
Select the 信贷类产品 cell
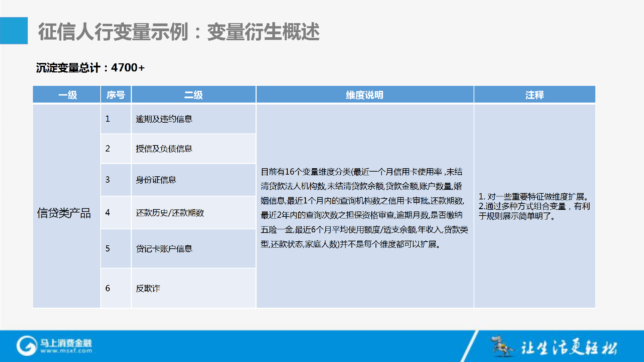click(67, 206)
